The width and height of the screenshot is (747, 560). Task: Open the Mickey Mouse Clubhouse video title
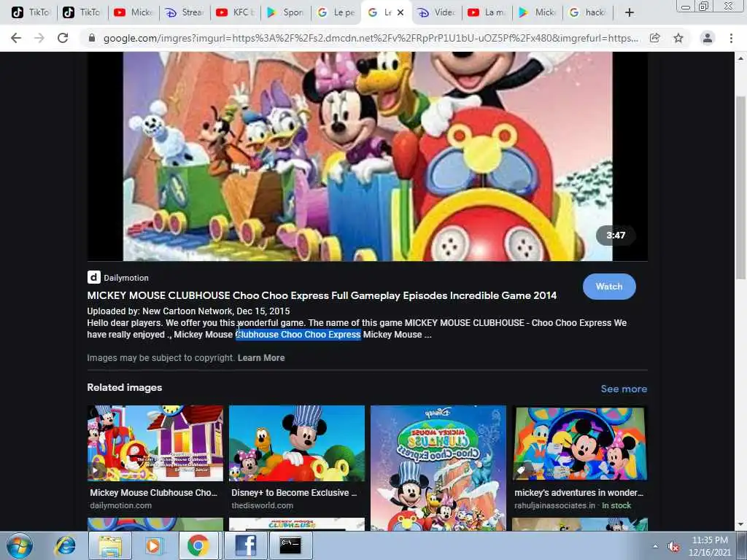coord(322,295)
